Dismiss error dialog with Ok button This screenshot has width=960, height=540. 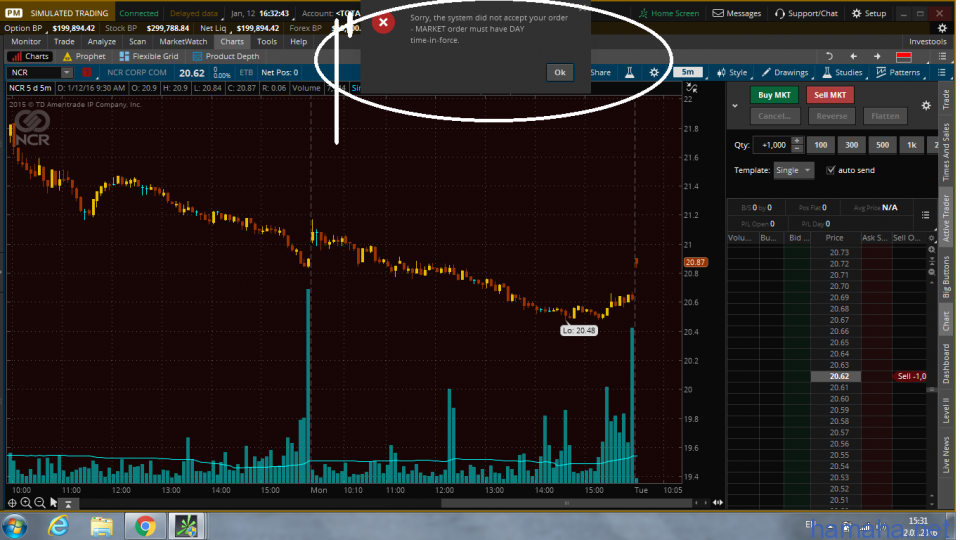(561, 72)
